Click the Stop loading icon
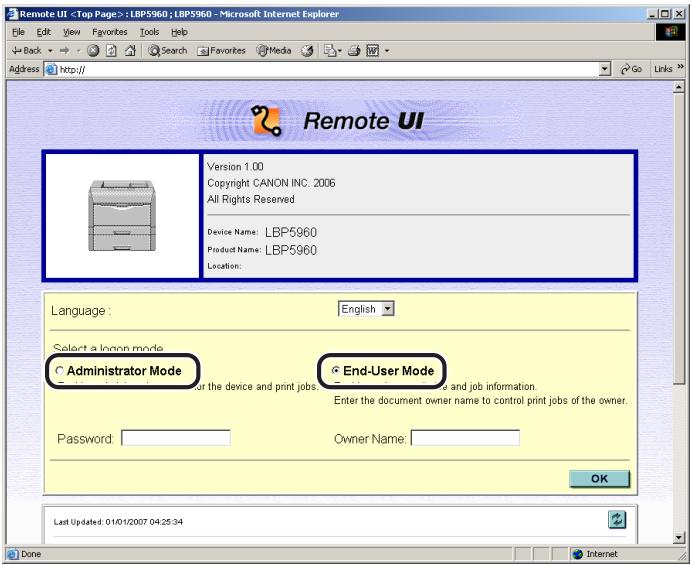The width and height of the screenshot is (693, 565). 93,51
